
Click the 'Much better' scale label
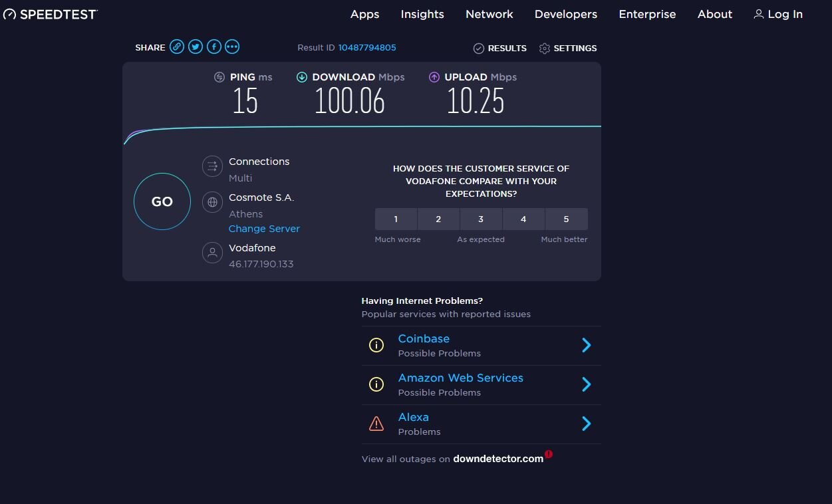coord(564,239)
